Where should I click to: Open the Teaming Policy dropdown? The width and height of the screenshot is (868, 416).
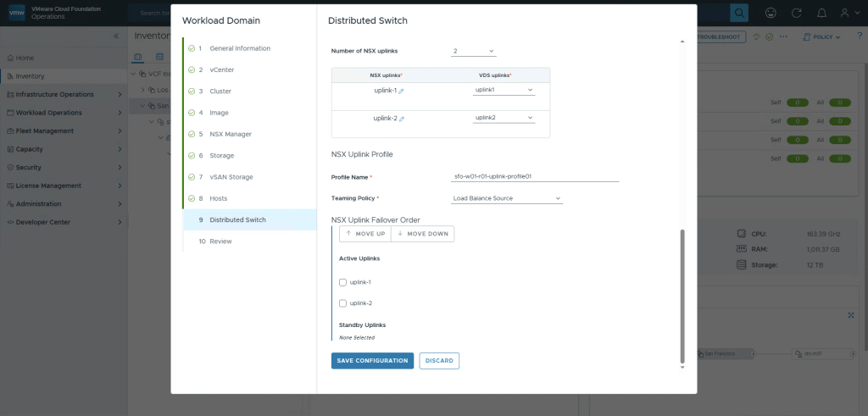coord(506,199)
